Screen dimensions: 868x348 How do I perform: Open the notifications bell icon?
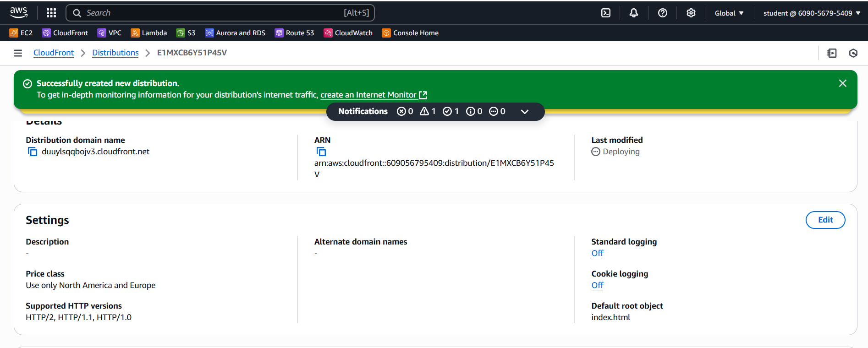click(634, 13)
